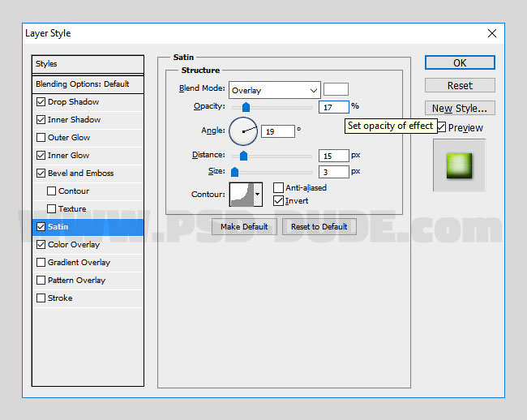Enable the Pattern Overlay checkbox
The width and height of the screenshot is (527, 420).
point(41,281)
